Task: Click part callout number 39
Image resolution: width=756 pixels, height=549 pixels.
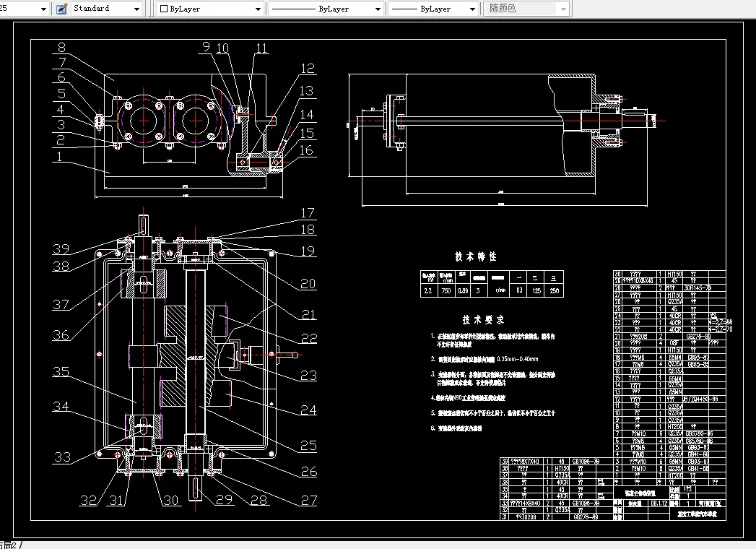Action: point(61,248)
